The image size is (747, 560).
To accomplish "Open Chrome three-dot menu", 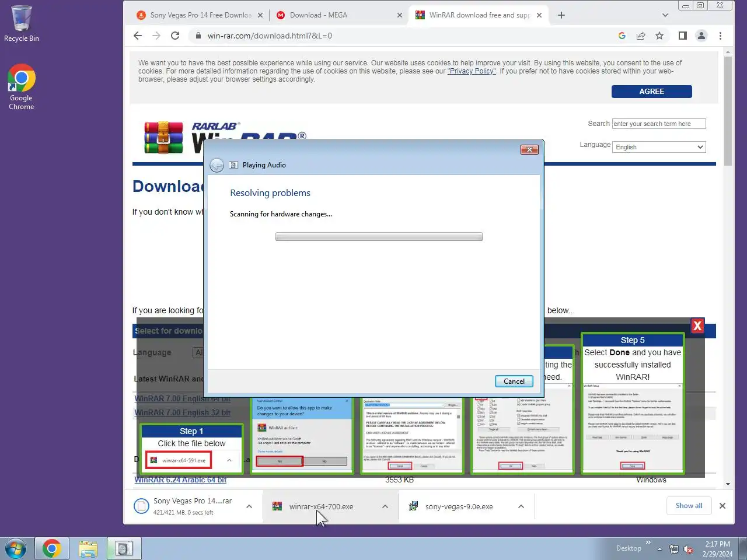I will click(720, 36).
